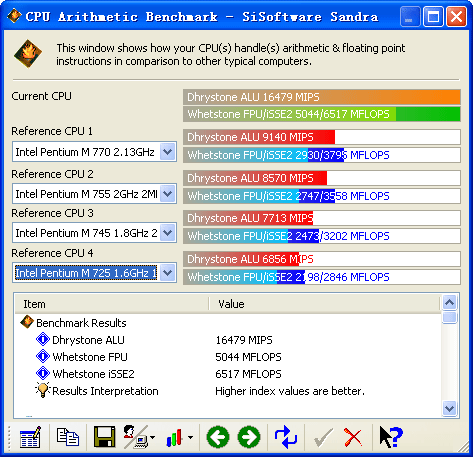Screen dimensions: 473x457
Task: Click the 5044 MFLOPS value
Action: point(248,357)
